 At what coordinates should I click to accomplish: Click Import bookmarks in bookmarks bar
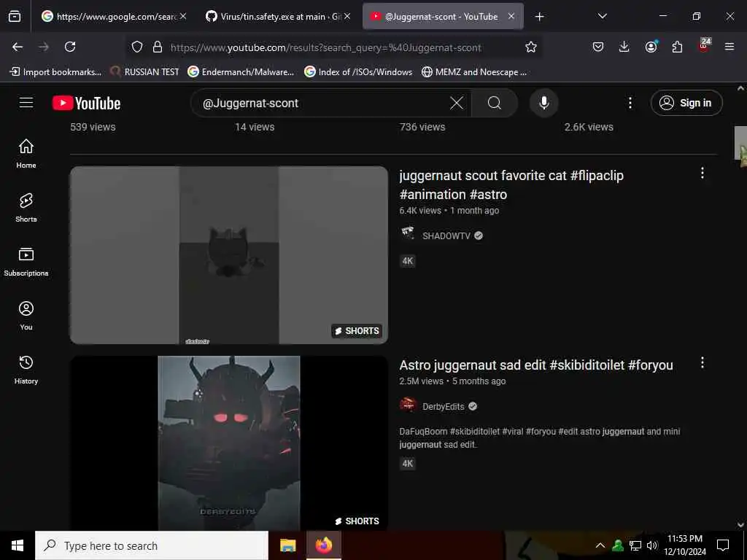55,72
